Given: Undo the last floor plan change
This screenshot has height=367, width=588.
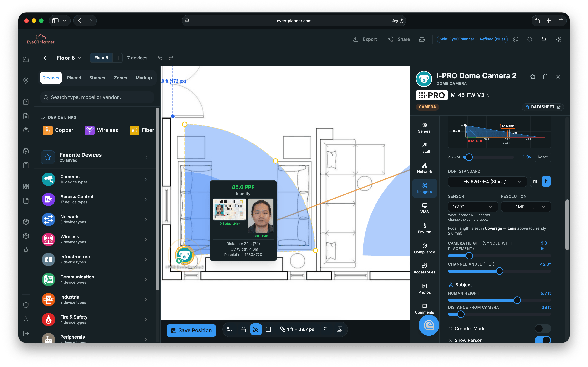Looking at the screenshot, I should [160, 58].
